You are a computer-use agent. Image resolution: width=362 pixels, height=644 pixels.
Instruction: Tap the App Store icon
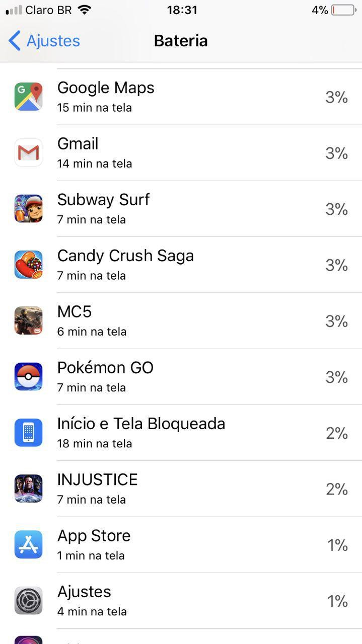tap(28, 544)
